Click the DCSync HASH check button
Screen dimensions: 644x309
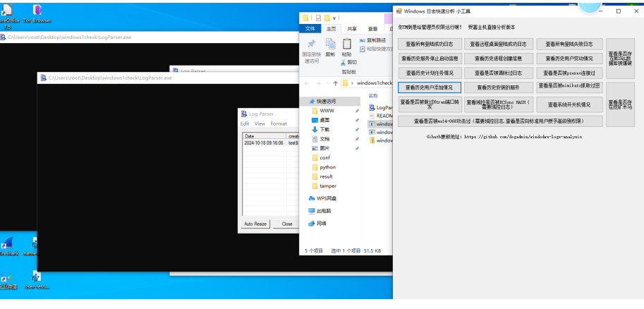tap(499, 104)
